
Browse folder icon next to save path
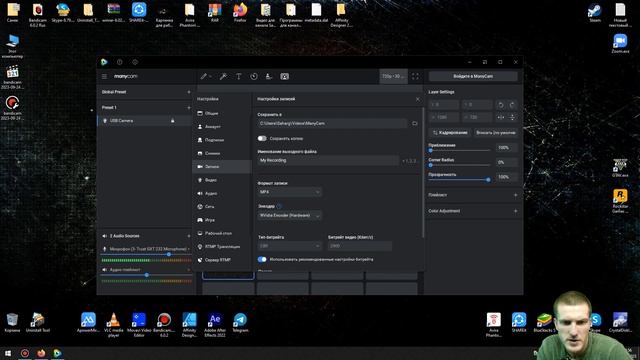pyautogui.click(x=415, y=123)
